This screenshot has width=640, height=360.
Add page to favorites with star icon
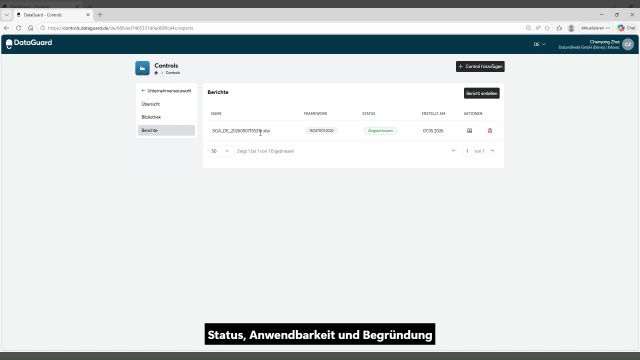pos(548,28)
